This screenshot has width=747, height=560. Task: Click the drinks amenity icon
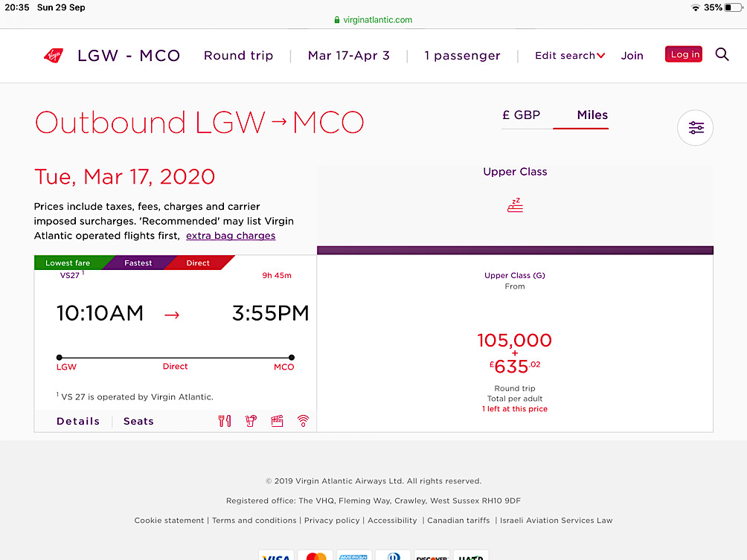coord(251,421)
